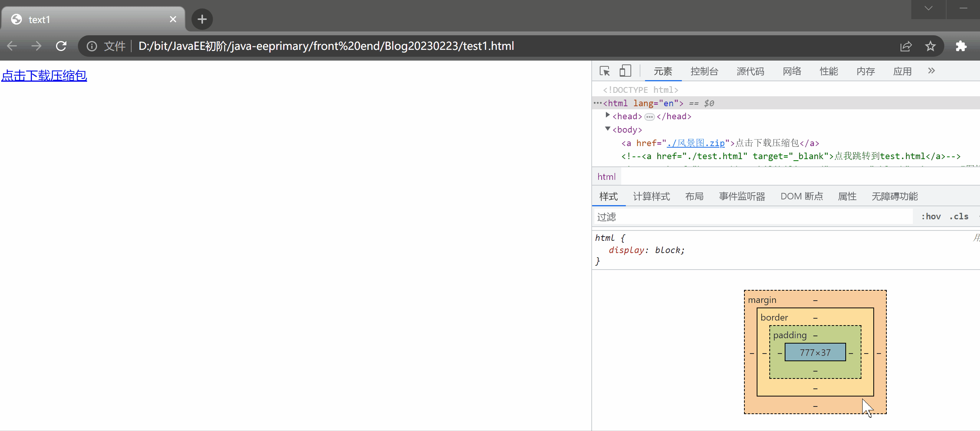Click the display property name
Screen dimensions: 980x431
pyautogui.click(x=626, y=250)
